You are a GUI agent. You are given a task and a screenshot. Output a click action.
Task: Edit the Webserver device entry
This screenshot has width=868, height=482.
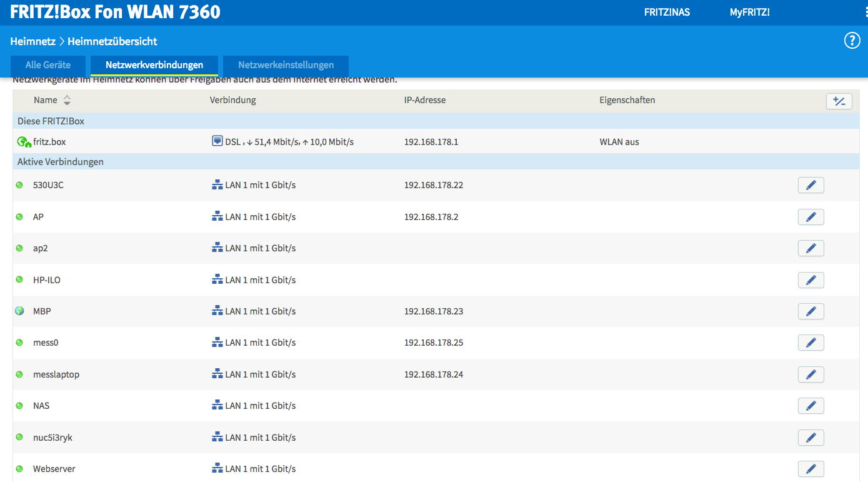pos(811,469)
